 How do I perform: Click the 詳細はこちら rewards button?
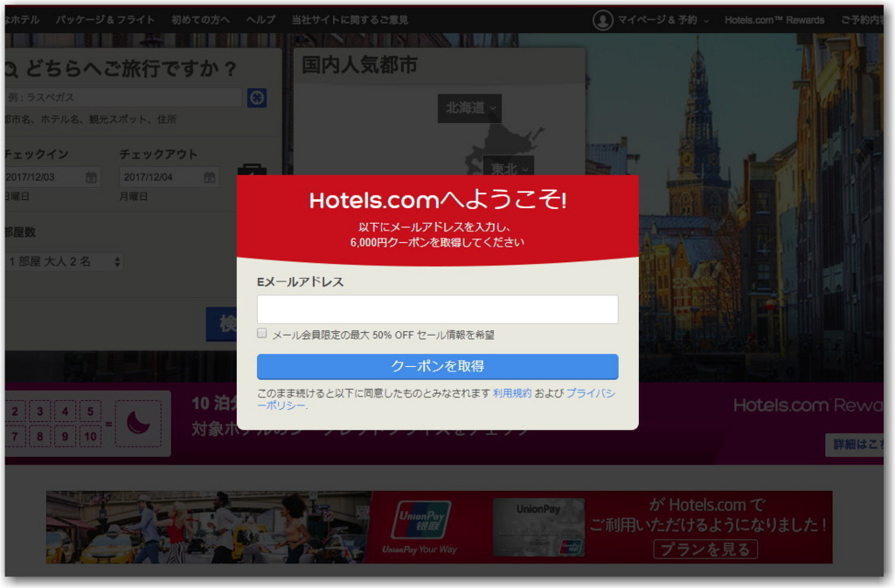tap(854, 445)
